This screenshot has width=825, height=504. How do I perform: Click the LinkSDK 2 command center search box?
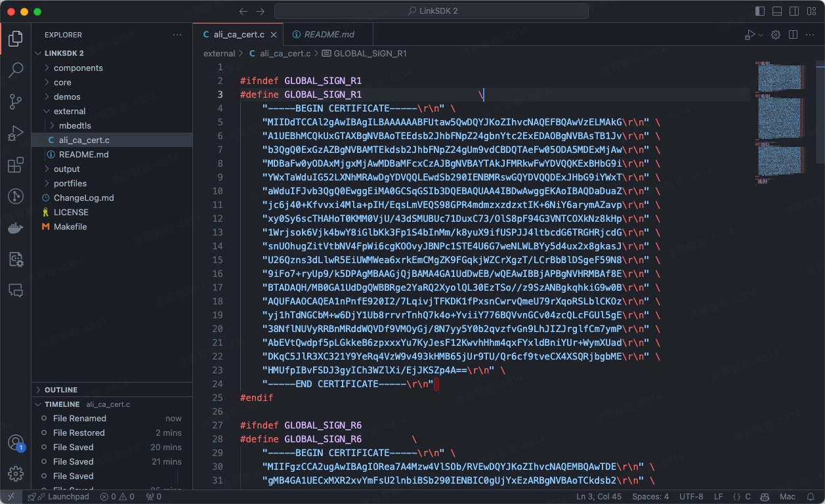[x=431, y=11]
